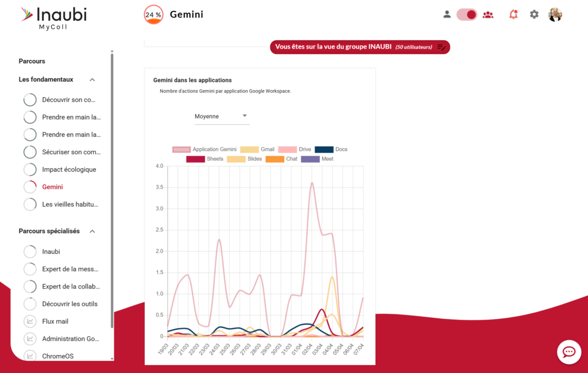Open Flux mail entry text

(55, 322)
